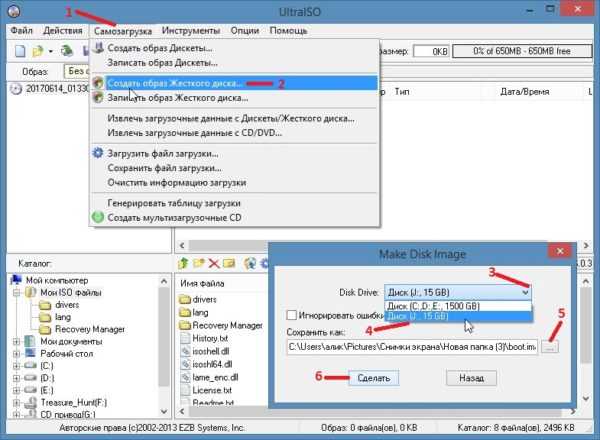Open the Самозагрузка menu
Screen dimensions: 600x440
point(123,31)
